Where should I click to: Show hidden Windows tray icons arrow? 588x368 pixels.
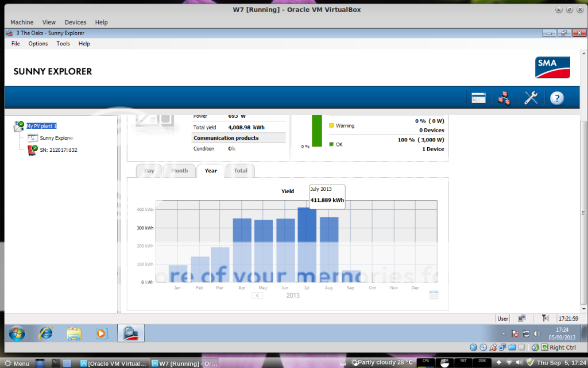click(x=504, y=333)
